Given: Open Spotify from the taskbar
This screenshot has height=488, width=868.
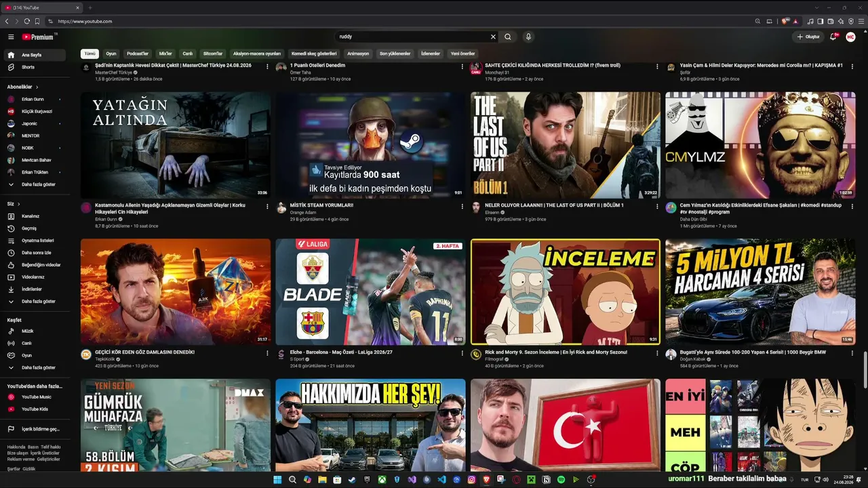Looking at the screenshot, I should (x=561, y=480).
